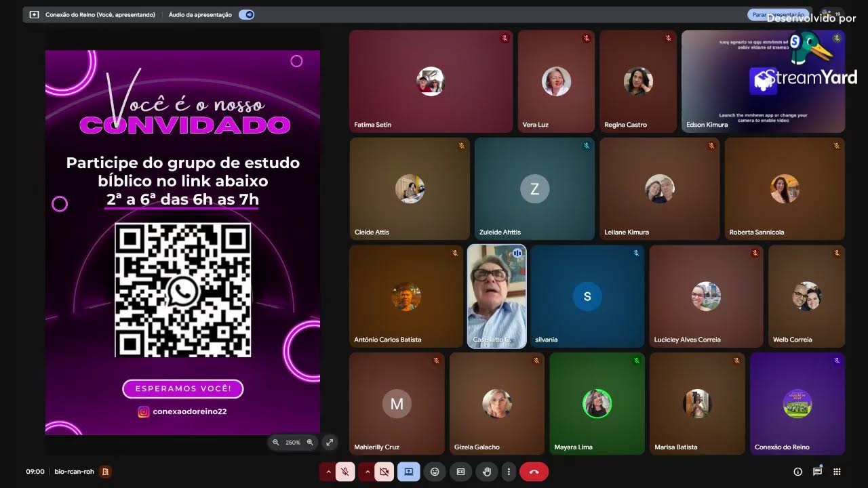The image size is (868, 488).
Task: Click muted mic icon on Mayara Lima
Action: (x=636, y=361)
